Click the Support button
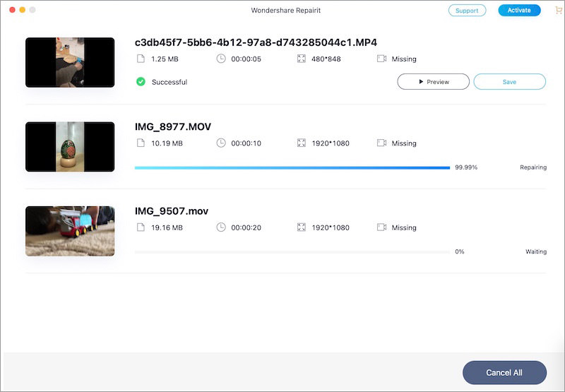565x392 pixels. [467, 11]
